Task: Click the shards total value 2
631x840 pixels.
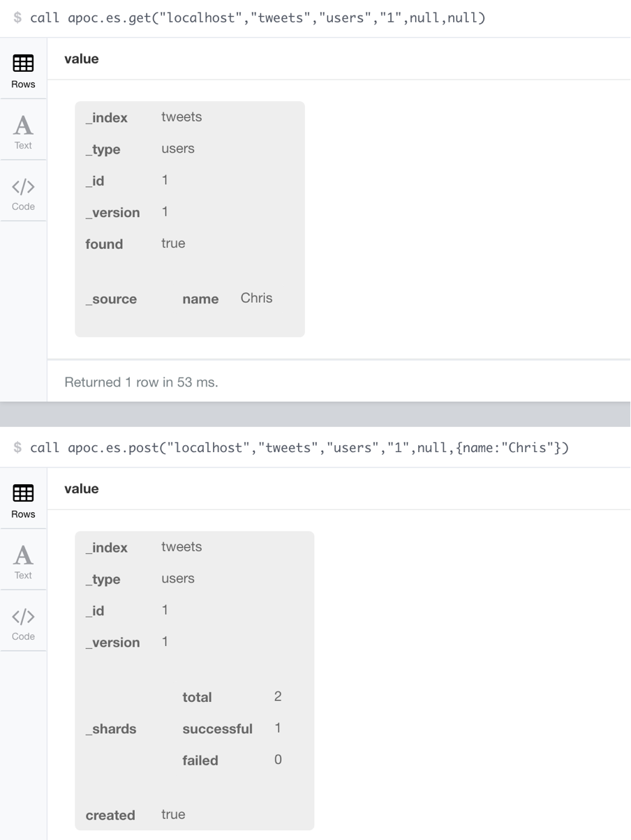Action: 278,696
